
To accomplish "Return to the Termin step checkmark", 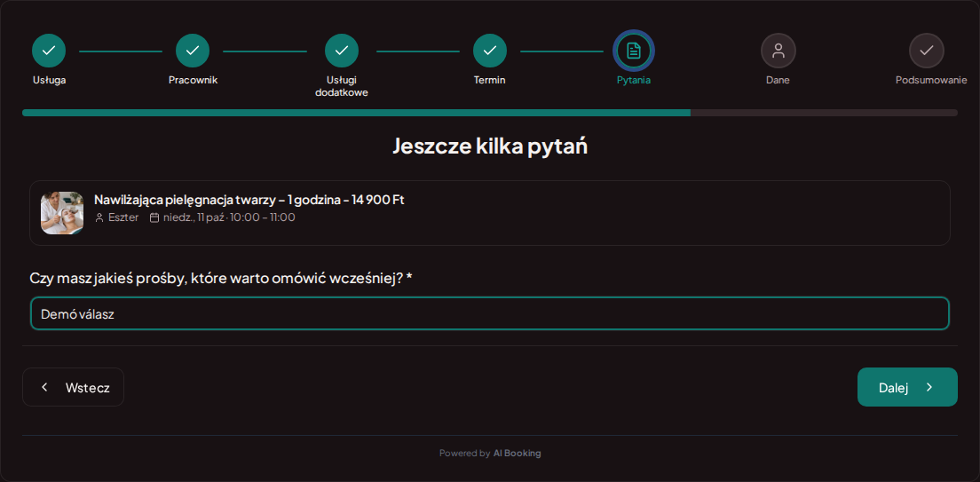I will coord(490,51).
